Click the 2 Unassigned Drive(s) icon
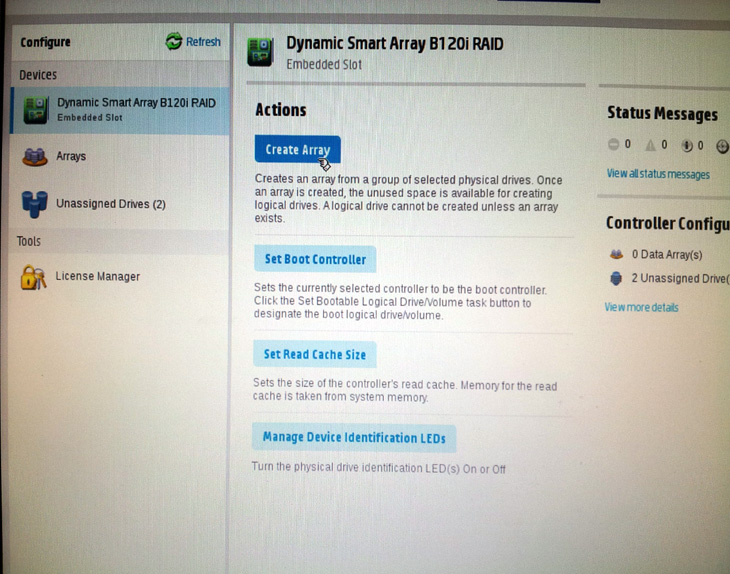Viewport: 730px width, 574px height. (616, 278)
